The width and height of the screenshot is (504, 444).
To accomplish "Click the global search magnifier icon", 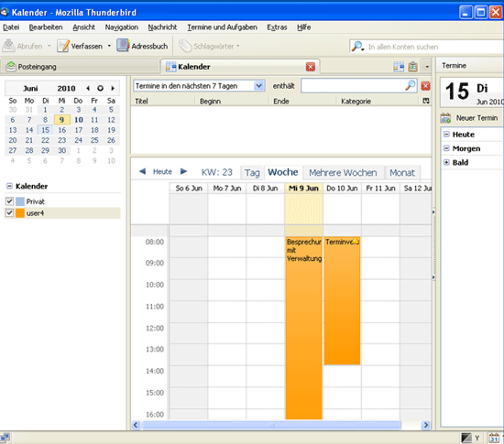I will tap(357, 47).
